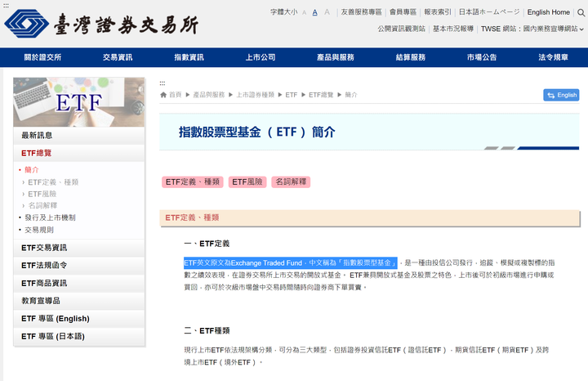This screenshot has height=381, width=588.
Task: Click the home icon in the breadcrumb
Action: point(163,95)
